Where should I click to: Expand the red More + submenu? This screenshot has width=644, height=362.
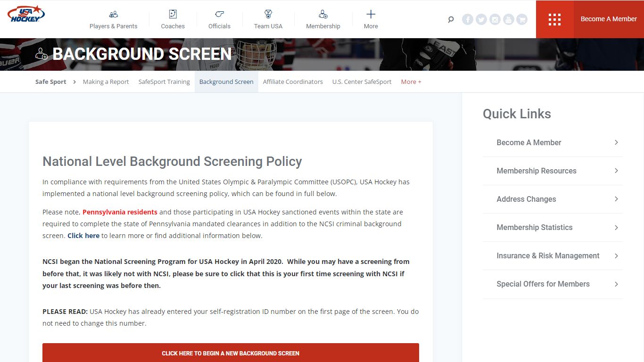pyautogui.click(x=411, y=82)
